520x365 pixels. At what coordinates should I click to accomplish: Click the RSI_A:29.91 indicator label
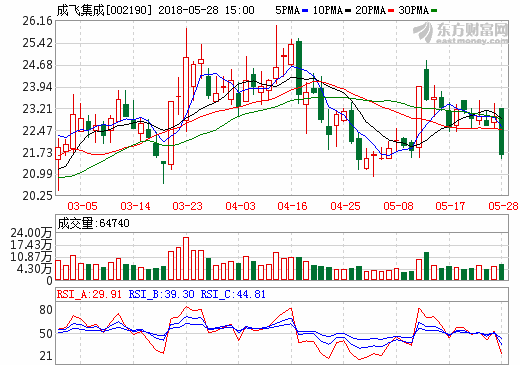[x=89, y=294]
